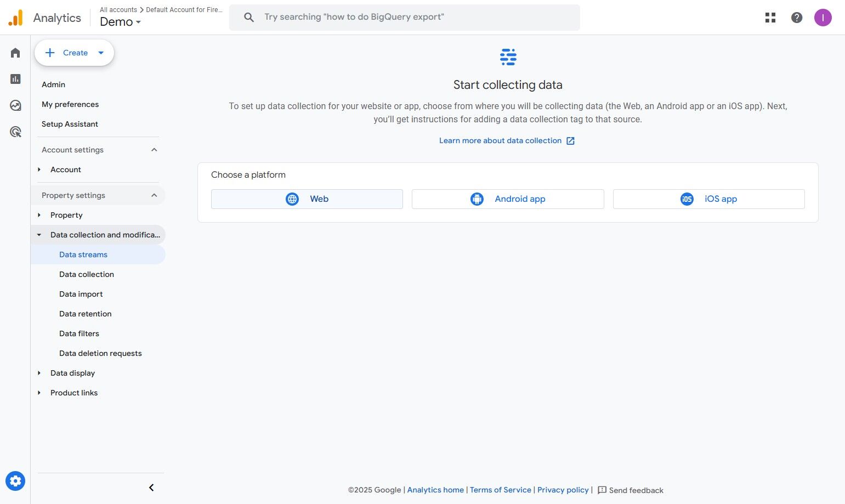Open the Home icon in left rail
This screenshot has height=504, width=845.
click(15, 52)
